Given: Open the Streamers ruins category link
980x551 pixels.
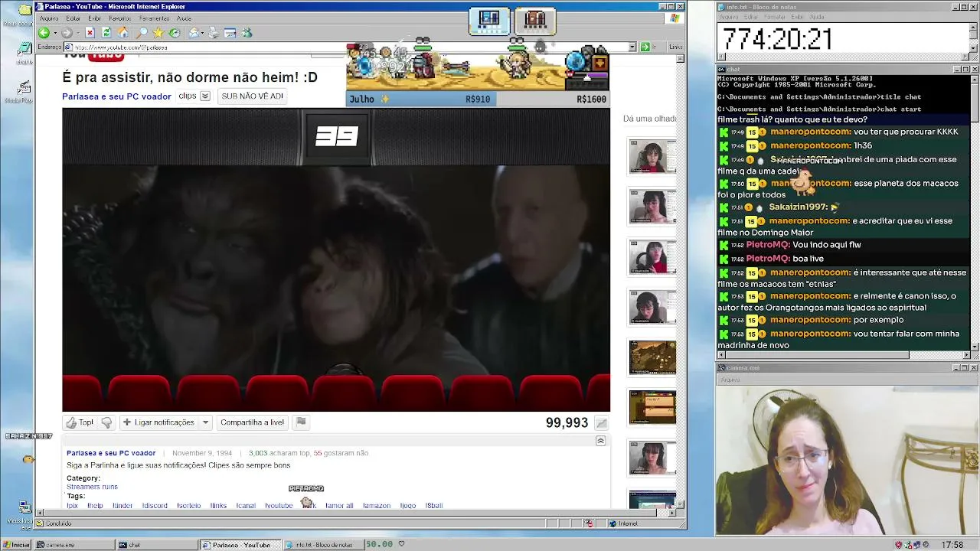Looking at the screenshot, I should point(92,487).
